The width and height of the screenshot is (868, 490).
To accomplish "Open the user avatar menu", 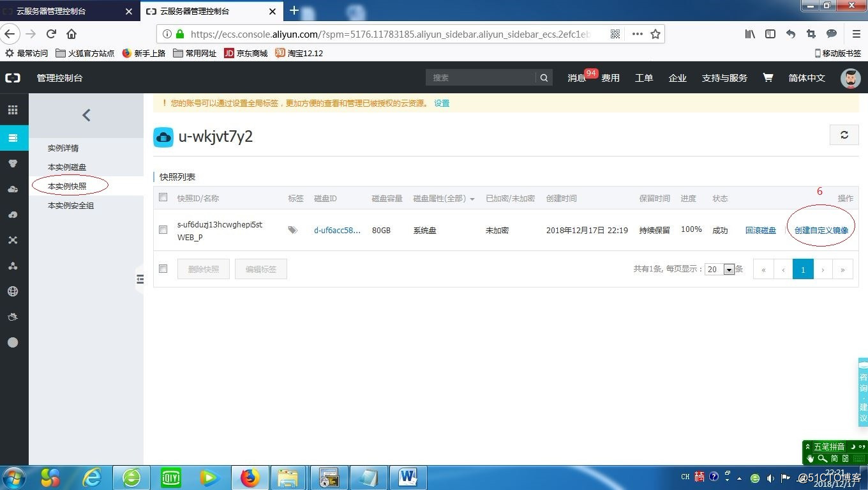I will pyautogui.click(x=850, y=78).
